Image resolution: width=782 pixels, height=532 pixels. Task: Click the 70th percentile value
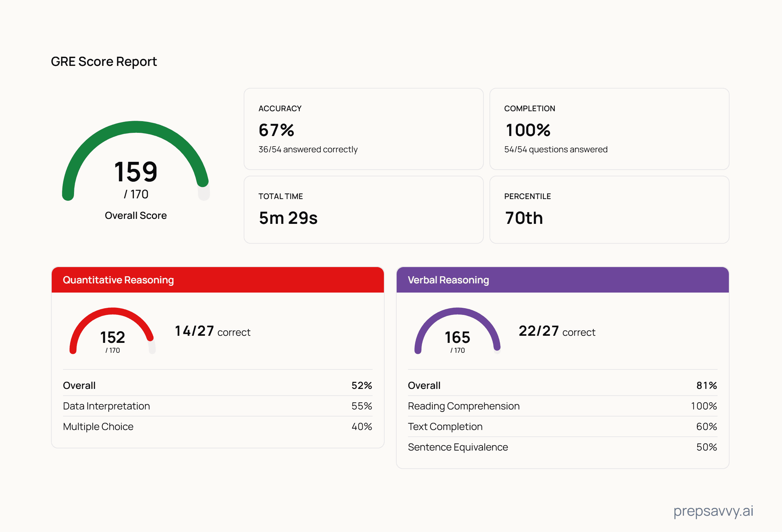click(524, 218)
